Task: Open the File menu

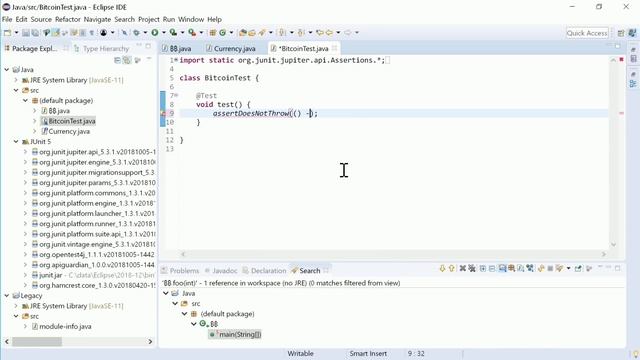Action: 7,19
